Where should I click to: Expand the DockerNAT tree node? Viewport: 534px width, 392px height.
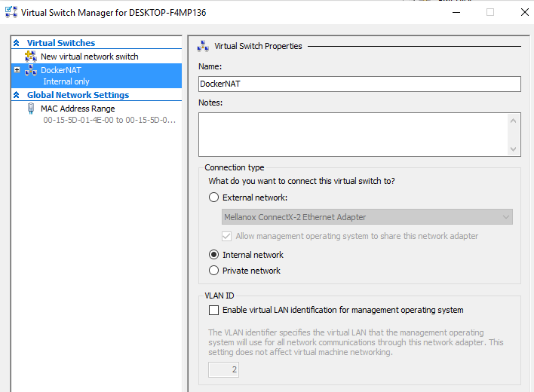coord(17,70)
